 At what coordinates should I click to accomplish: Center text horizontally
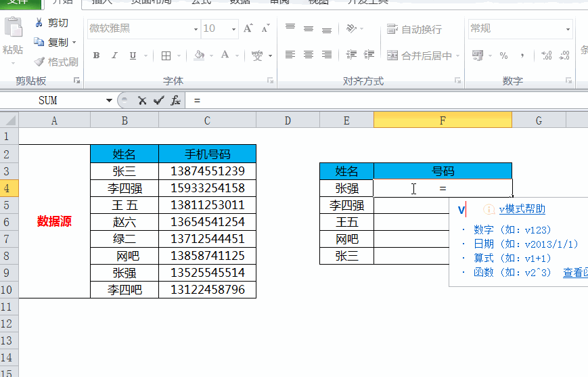pyautogui.click(x=309, y=55)
